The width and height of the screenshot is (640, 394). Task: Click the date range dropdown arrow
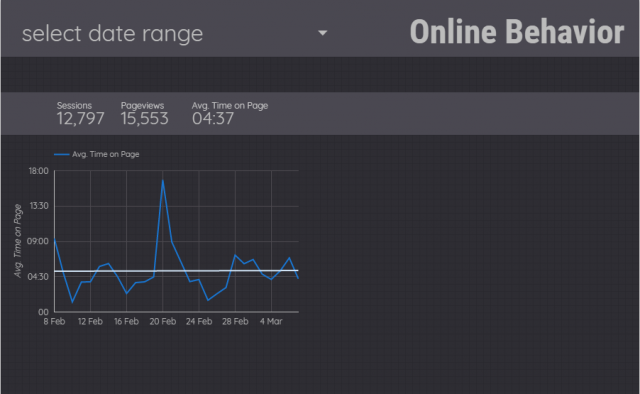pyautogui.click(x=322, y=33)
